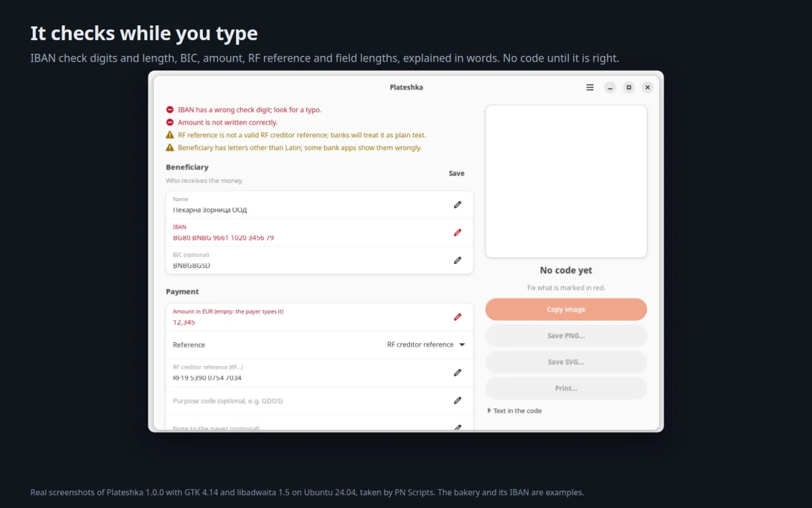This screenshot has height=508, width=812.
Task: Click into the IBAN input field
Action: (319, 233)
